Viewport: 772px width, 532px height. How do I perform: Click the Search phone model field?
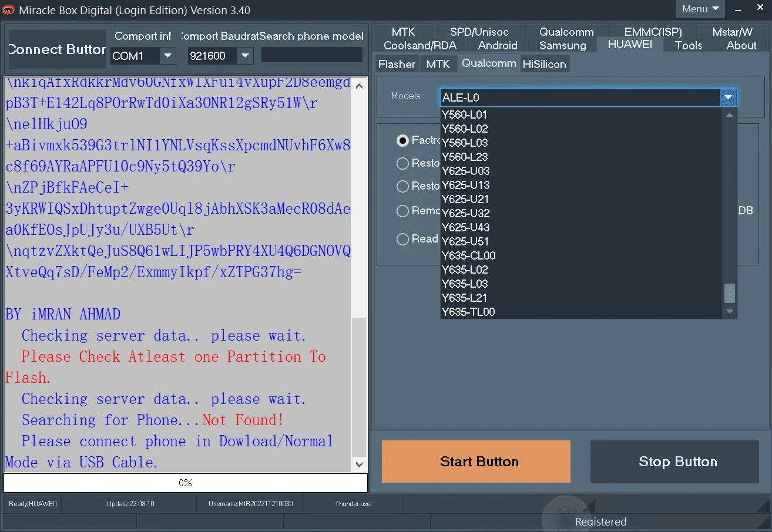coord(312,55)
